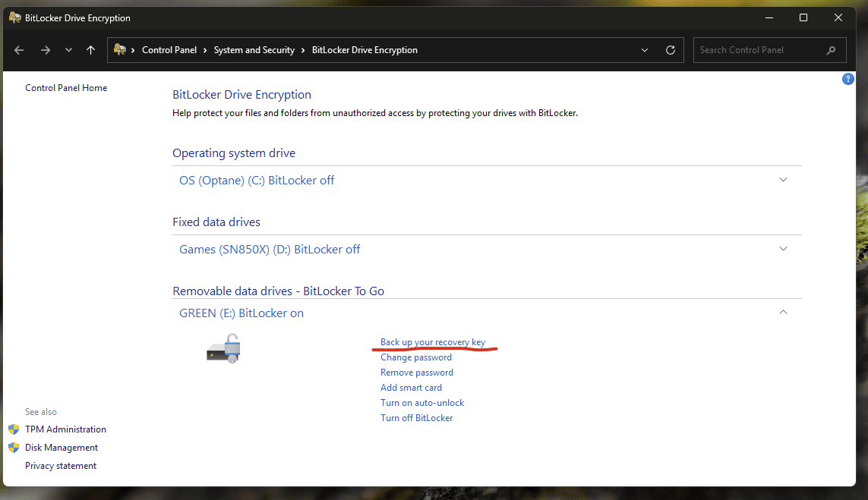The image size is (868, 500).
Task: Go up one level with up arrow
Action: pyautogui.click(x=91, y=50)
